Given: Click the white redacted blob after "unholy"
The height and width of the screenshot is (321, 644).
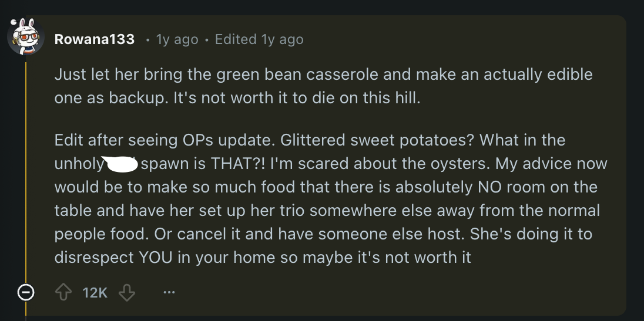Looking at the screenshot, I should (x=120, y=164).
